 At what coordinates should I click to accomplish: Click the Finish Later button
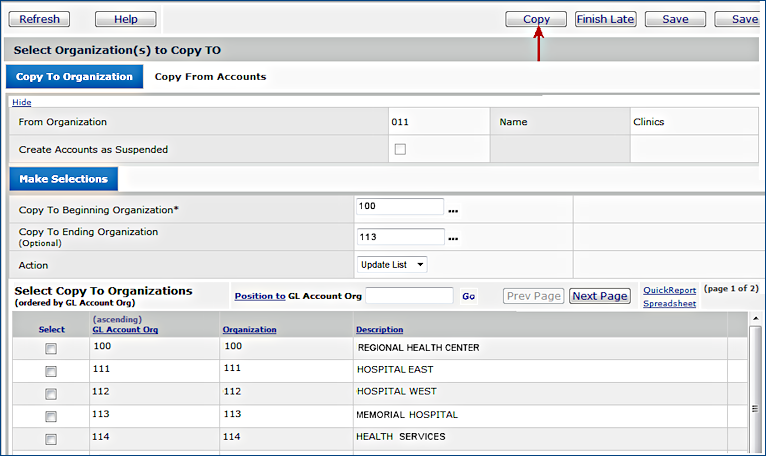605,19
